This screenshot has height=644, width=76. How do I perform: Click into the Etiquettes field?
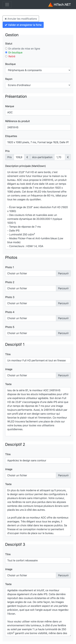click(38, 142)
